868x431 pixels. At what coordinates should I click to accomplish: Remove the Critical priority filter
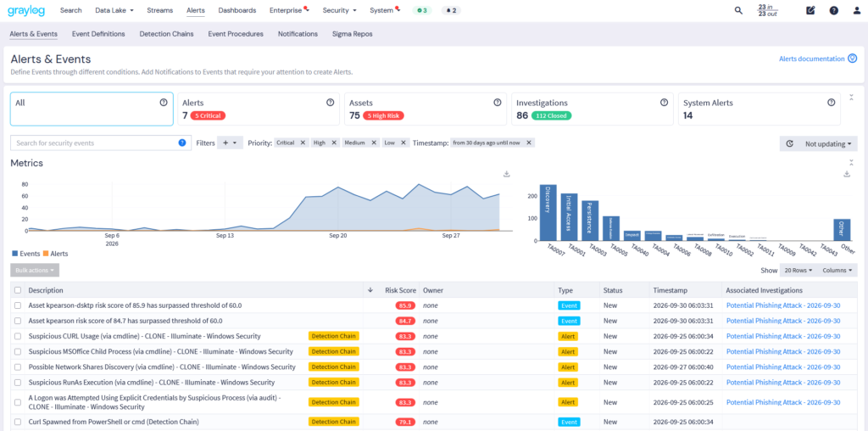click(x=303, y=143)
